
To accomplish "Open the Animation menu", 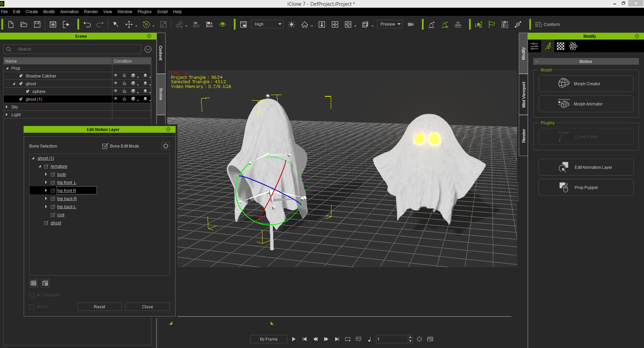I will [69, 11].
